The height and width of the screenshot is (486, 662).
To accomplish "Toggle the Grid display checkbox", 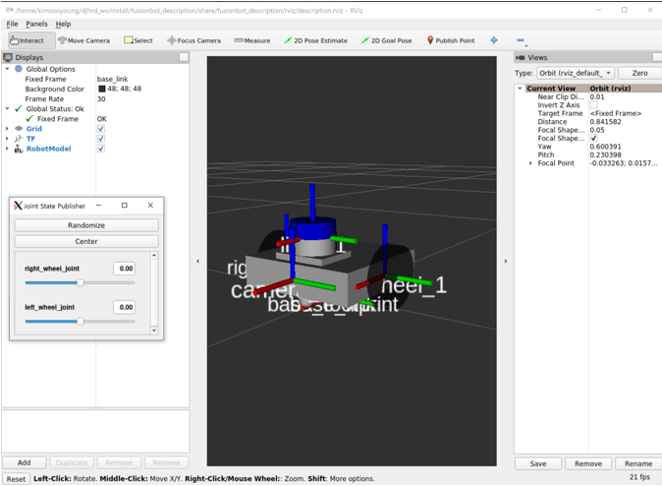I will [101, 129].
